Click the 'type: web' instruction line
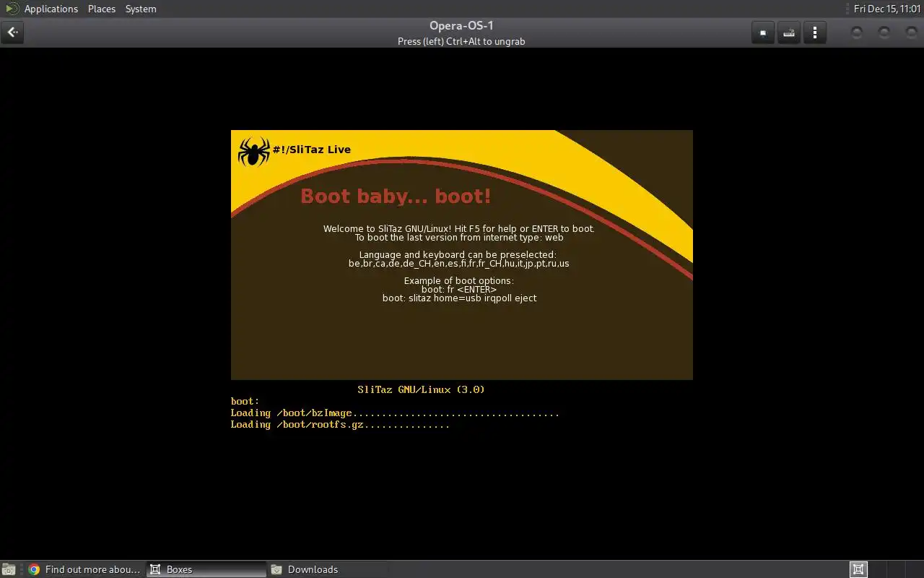The width and height of the screenshot is (924, 578). (459, 238)
